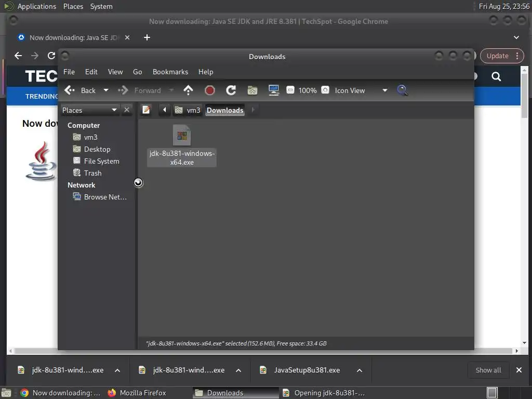The width and height of the screenshot is (532, 399).
Task: Open the Help menu
Action: pos(206,72)
